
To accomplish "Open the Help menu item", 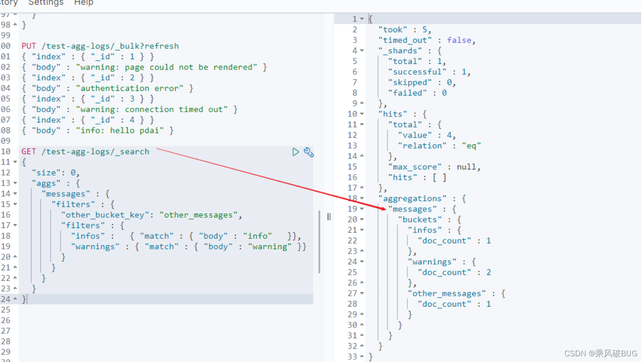I will 84,3.
